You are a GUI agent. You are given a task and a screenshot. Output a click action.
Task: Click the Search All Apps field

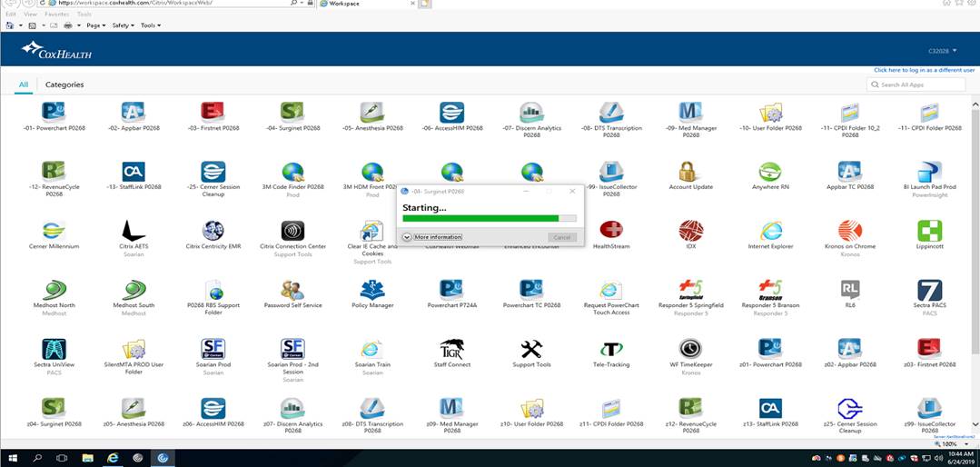coord(921,84)
